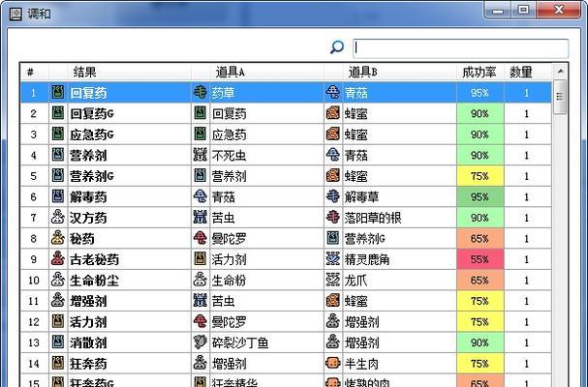The image size is (588, 387).
Task: Click the 蜂蜜 honey icon in row 2
Action: pyautogui.click(x=333, y=113)
